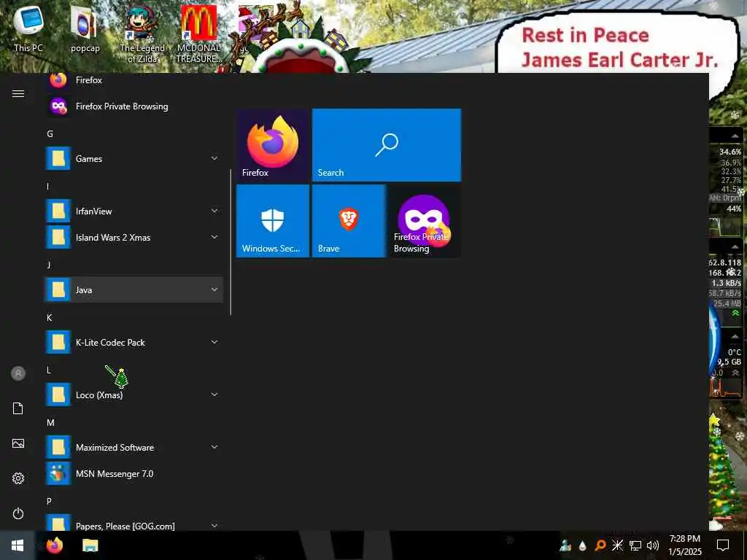Open the network tray icon
This screenshot has width=747, height=560.
pos(635,545)
